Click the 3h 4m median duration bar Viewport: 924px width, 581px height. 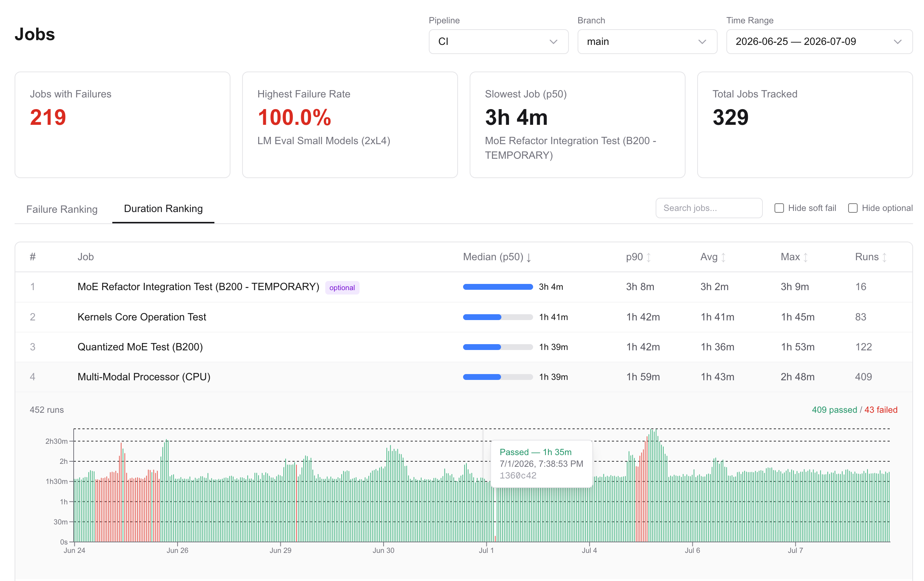498,287
